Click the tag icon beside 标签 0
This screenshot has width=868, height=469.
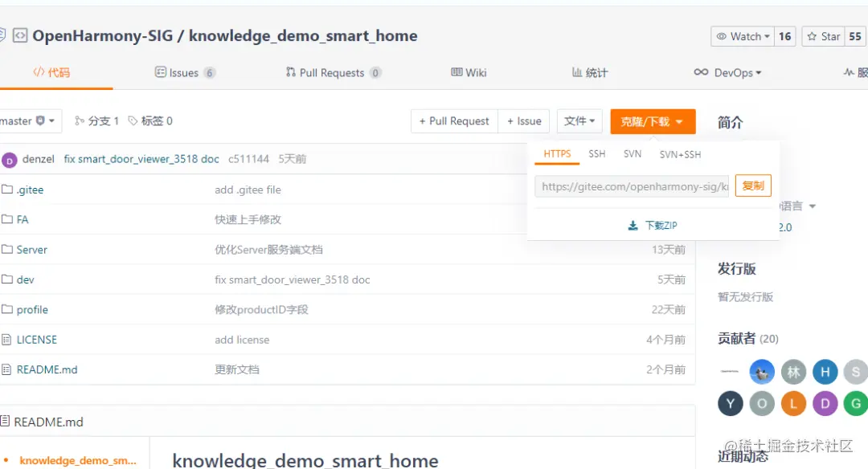pos(133,120)
